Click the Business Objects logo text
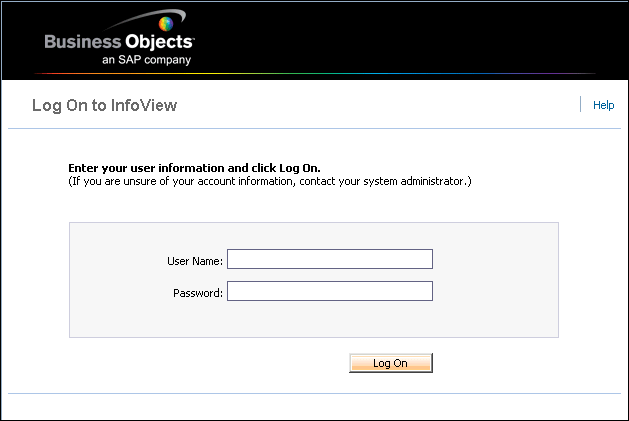 click(120, 42)
